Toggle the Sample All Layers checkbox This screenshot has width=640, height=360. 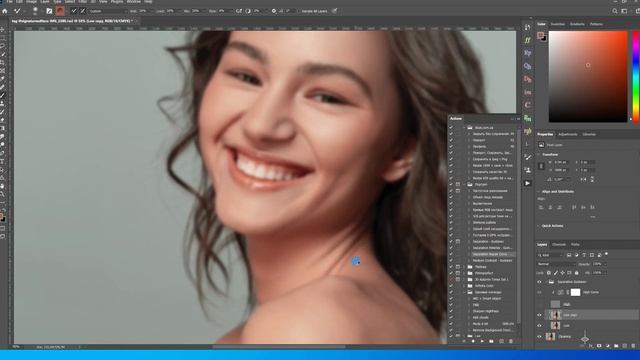tap(314, 11)
